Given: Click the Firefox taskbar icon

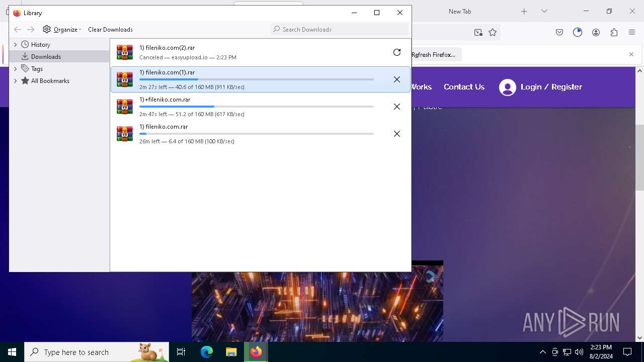Looking at the screenshot, I should point(256,352).
